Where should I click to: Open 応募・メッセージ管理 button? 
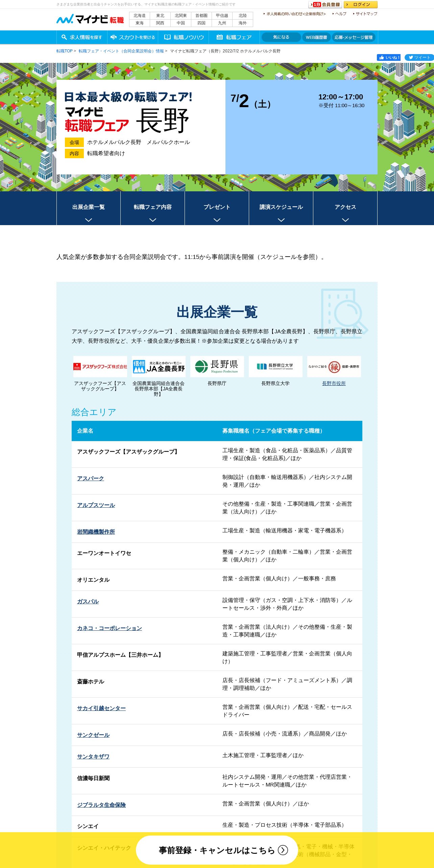354,37
